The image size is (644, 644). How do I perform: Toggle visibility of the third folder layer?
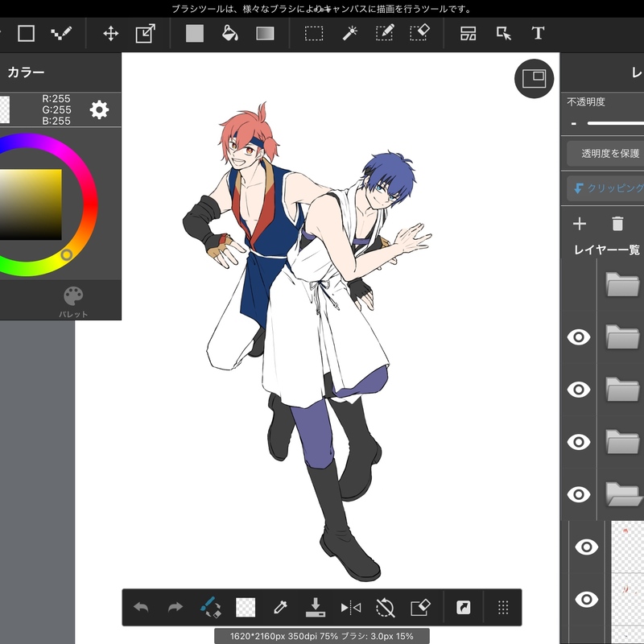point(579,390)
